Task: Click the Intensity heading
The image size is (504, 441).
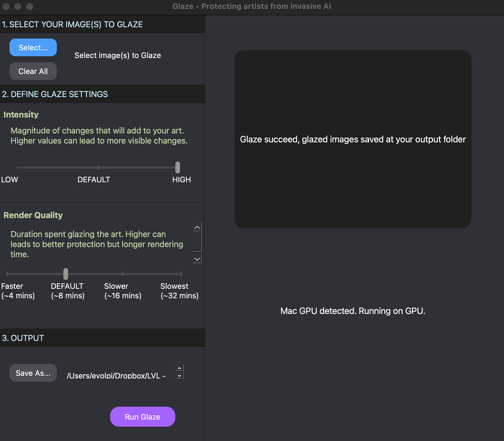Action: (21, 114)
